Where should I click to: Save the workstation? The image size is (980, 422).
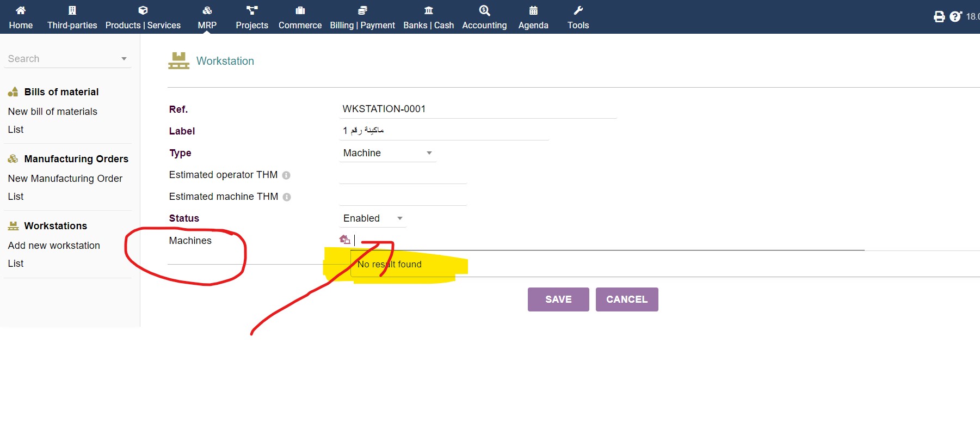pos(558,299)
